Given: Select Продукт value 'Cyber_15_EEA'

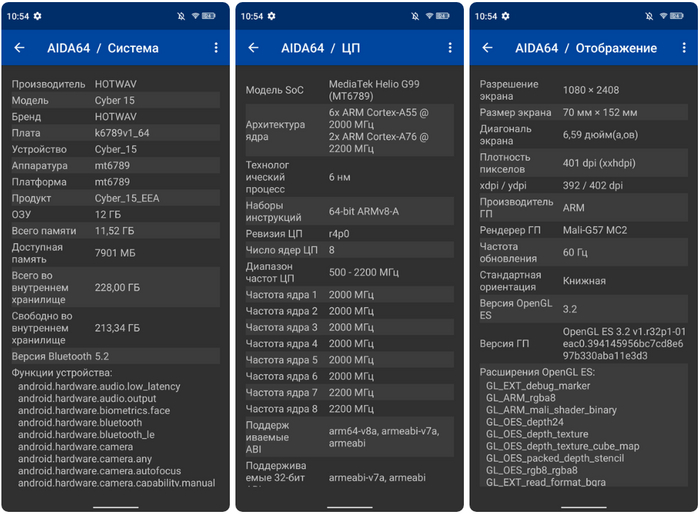Looking at the screenshot, I should tap(127, 198).
